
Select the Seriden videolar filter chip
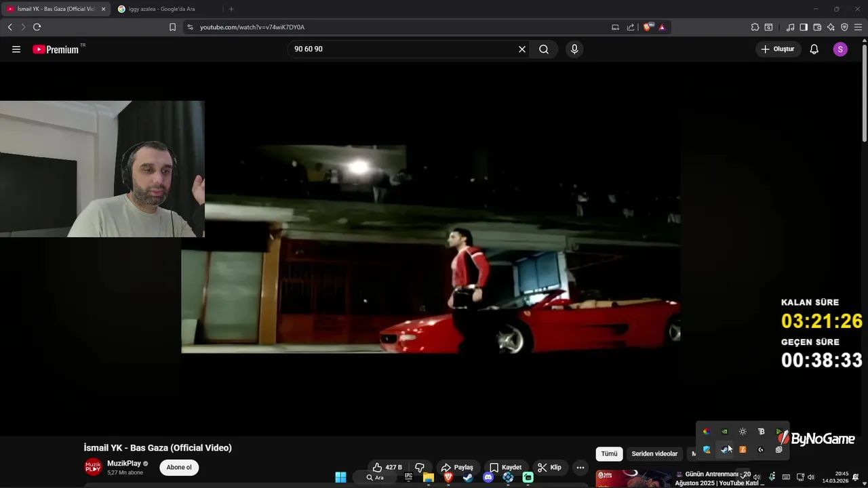tap(654, 453)
